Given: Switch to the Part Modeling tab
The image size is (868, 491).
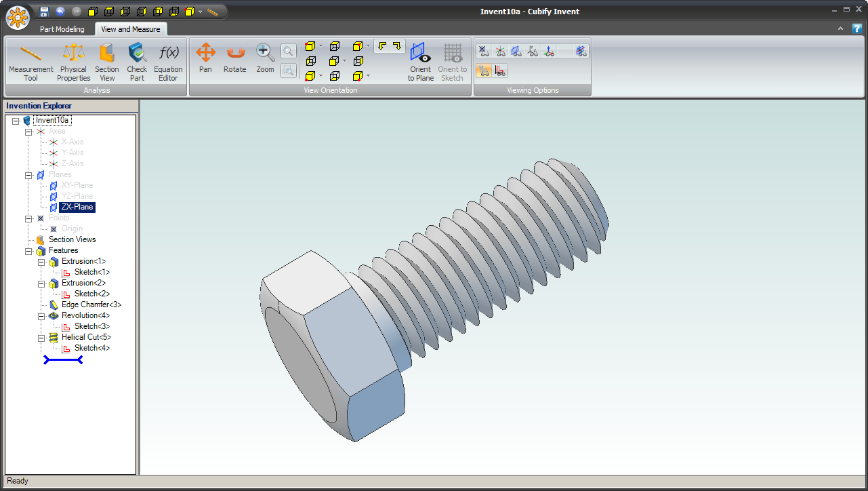Looking at the screenshot, I should (62, 29).
